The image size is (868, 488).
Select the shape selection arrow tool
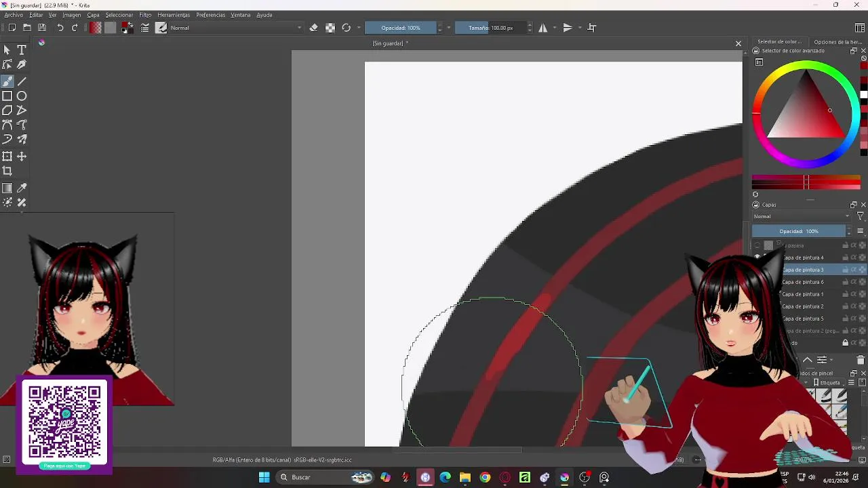tap(7, 49)
